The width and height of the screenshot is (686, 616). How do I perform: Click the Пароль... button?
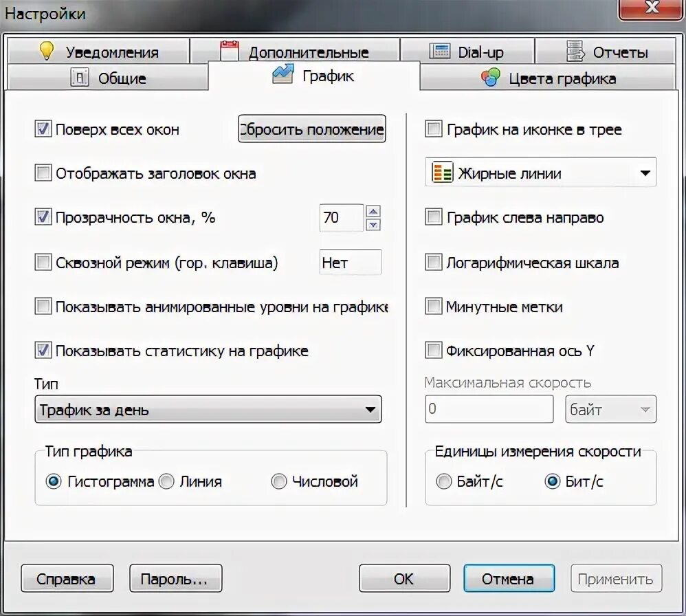176,578
